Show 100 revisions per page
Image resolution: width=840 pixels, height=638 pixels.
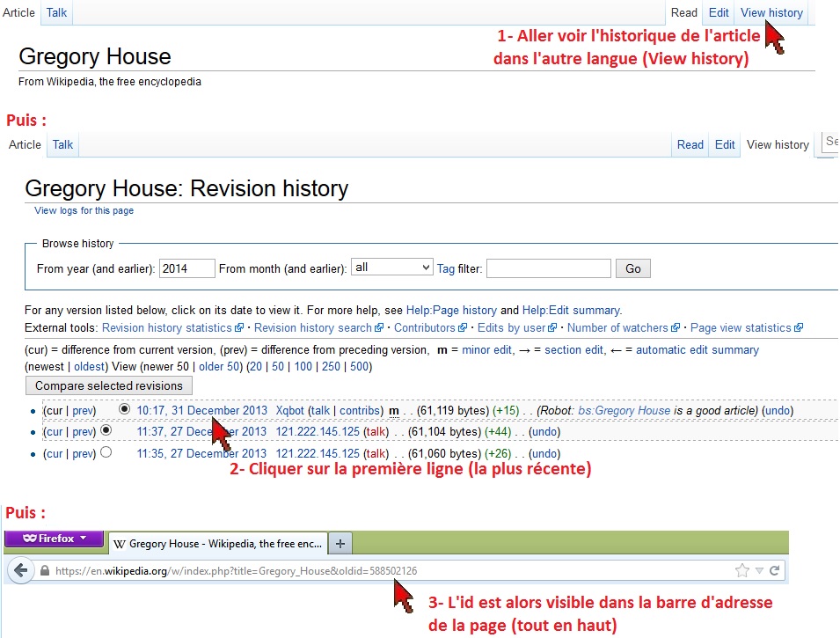click(x=303, y=366)
